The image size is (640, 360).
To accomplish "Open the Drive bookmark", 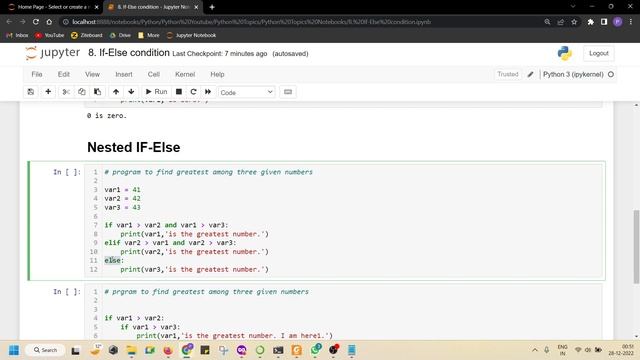I will (x=120, y=36).
